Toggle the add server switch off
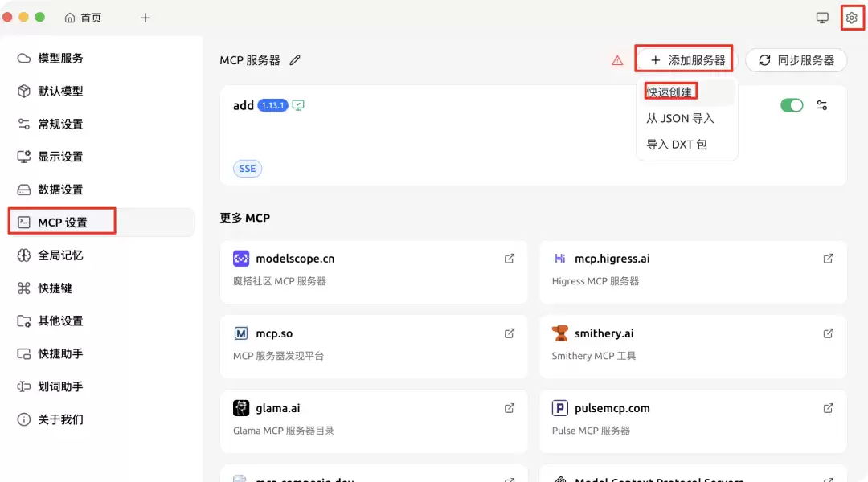868x482 pixels. point(792,105)
